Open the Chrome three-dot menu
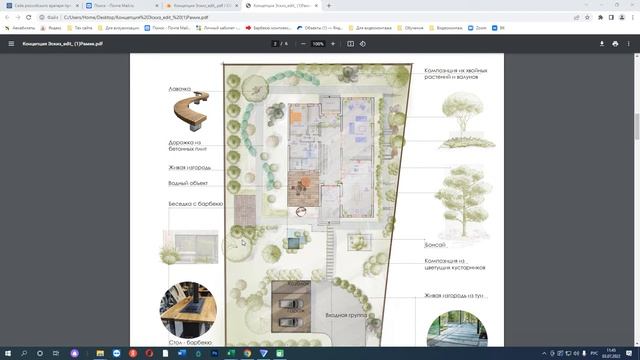The image size is (640, 360). point(633,18)
